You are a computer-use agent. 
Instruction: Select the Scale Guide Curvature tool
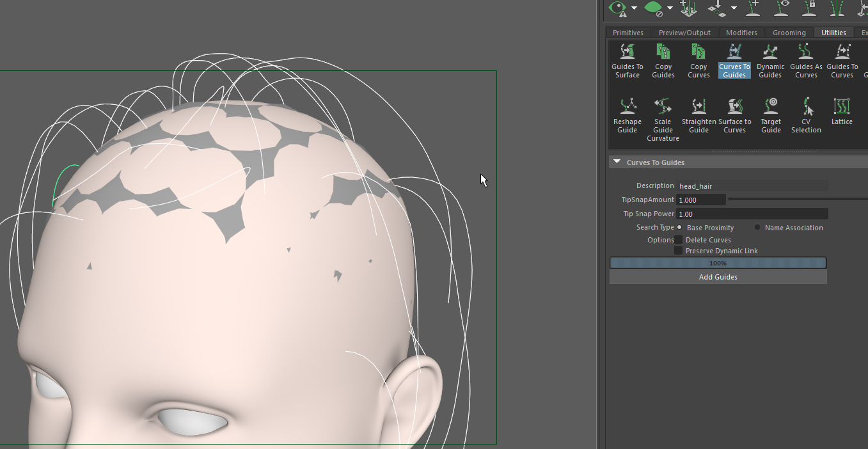click(663, 118)
